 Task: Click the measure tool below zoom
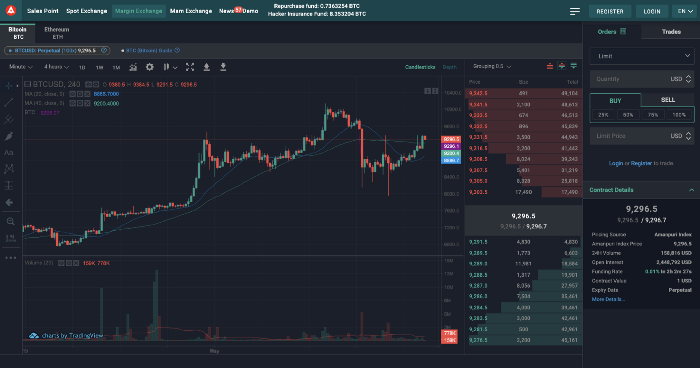[10, 238]
